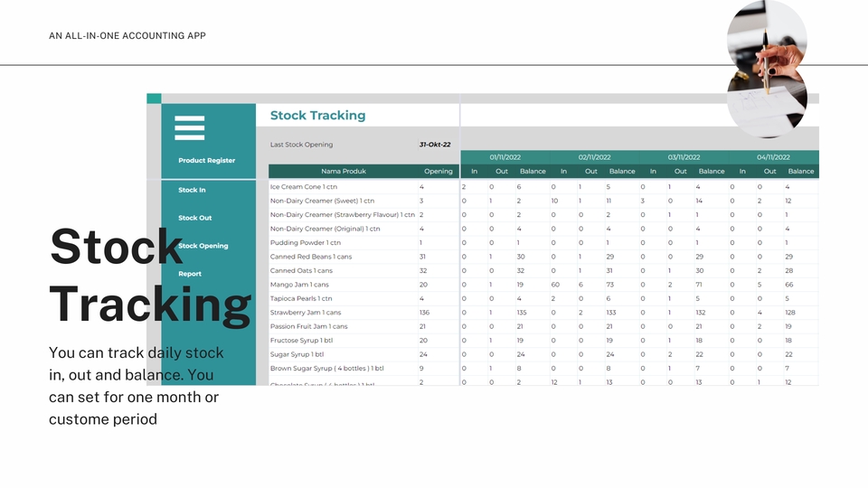Click the circular pen photo thumbnail
Viewport: 868px width, 488px height.
click(x=767, y=69)
